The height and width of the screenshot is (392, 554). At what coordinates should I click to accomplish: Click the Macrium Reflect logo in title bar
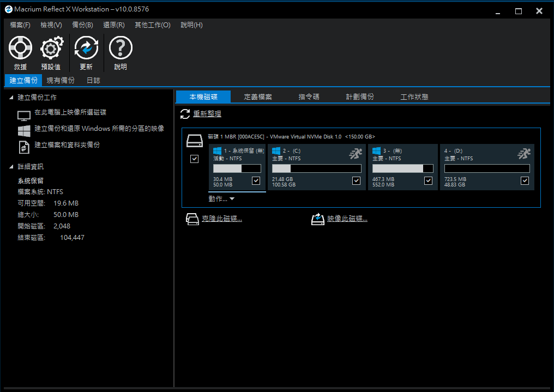9,9
